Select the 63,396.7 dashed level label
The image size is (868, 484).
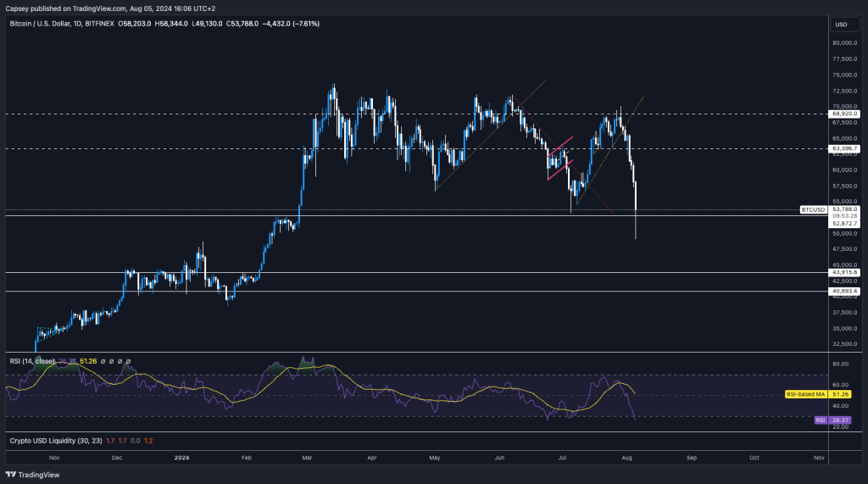[845, 149]
